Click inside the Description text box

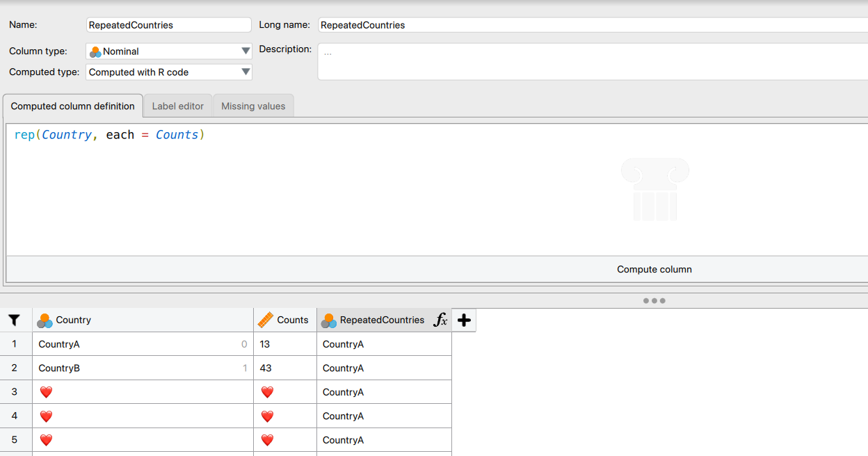(591, 62)
